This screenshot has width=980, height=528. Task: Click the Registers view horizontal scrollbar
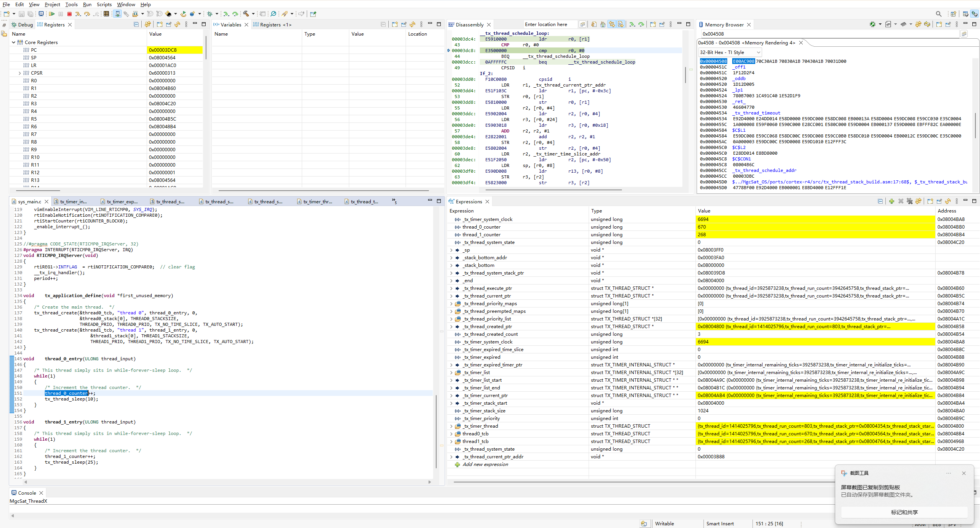tap(38, 190)
